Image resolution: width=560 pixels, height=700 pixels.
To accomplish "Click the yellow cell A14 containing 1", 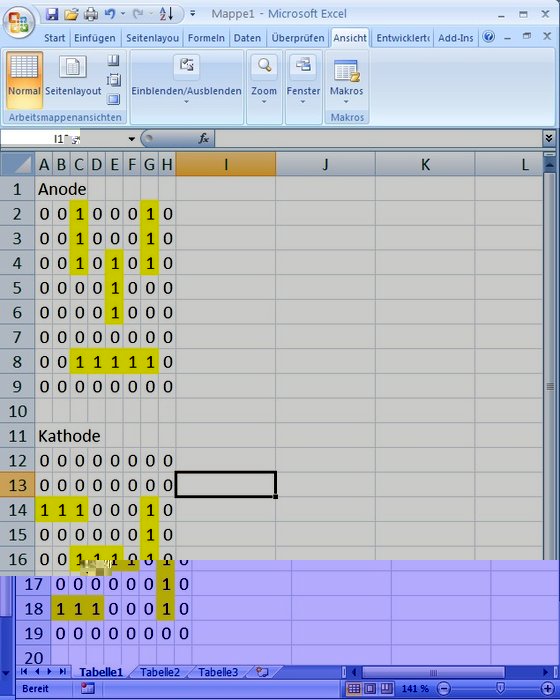I will (44, 510).
